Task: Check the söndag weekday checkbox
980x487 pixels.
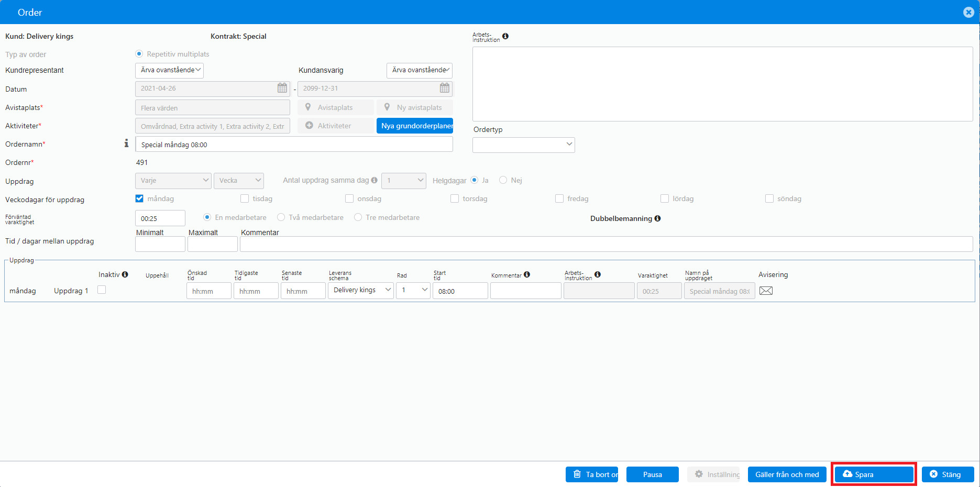Action: 769,198
